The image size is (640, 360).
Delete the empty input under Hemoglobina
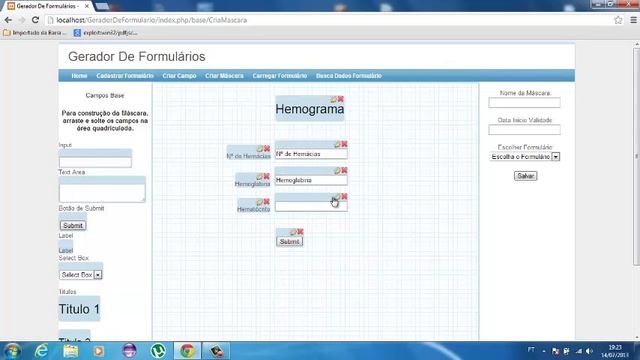click(344, 196)
